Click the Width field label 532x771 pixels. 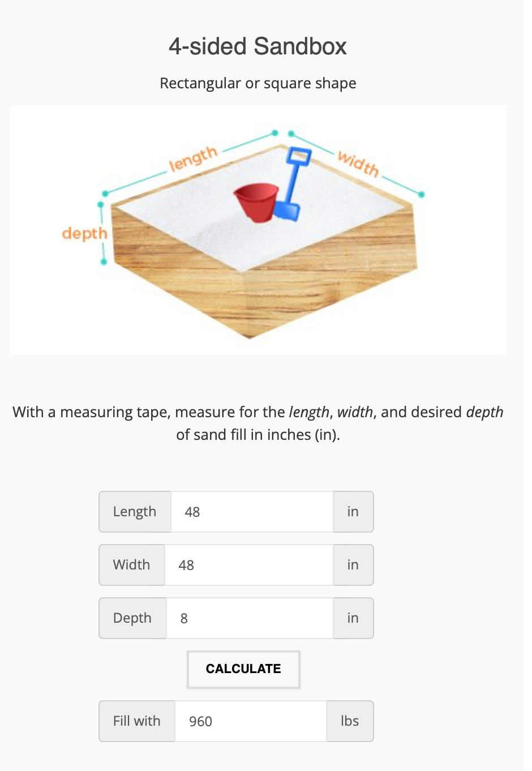click(x=132, y=565)
